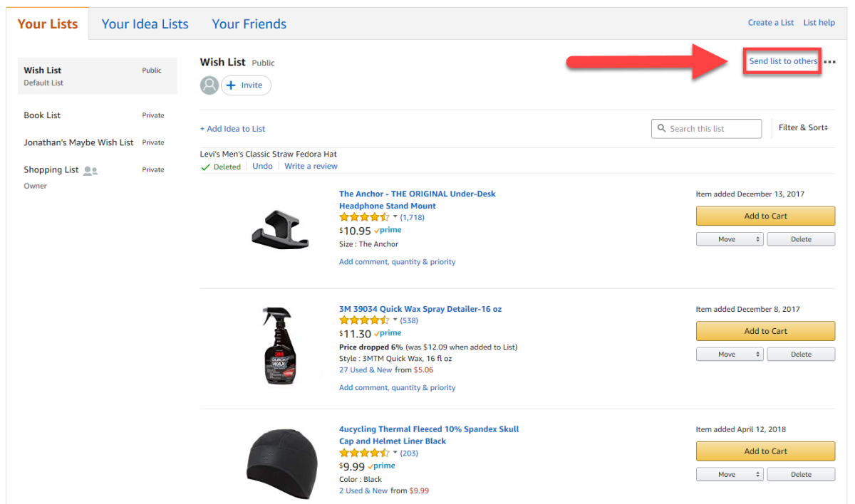Click the star rating of 3M Quick Wax
The width and height of the screenshot is (855, 504).
(x=363, y=320)
